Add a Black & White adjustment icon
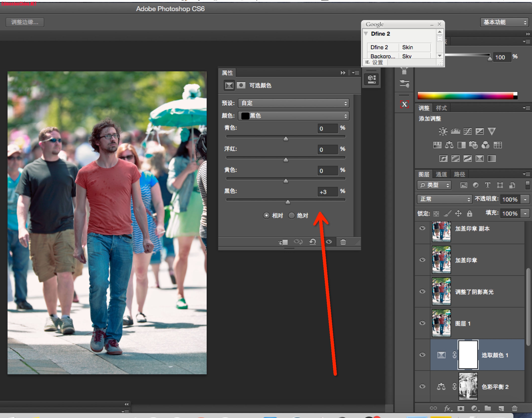The image size is (532, 418). click(461, 145)
